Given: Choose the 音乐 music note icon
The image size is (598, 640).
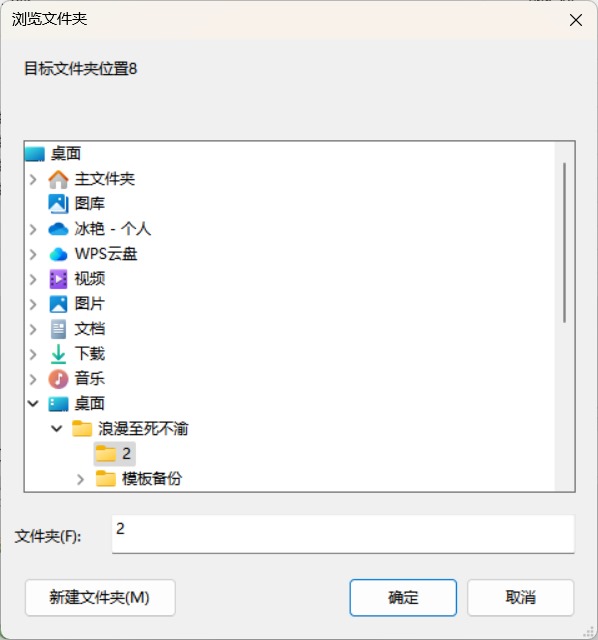Looking at the screenshot, I should click(x=58, y=379).
